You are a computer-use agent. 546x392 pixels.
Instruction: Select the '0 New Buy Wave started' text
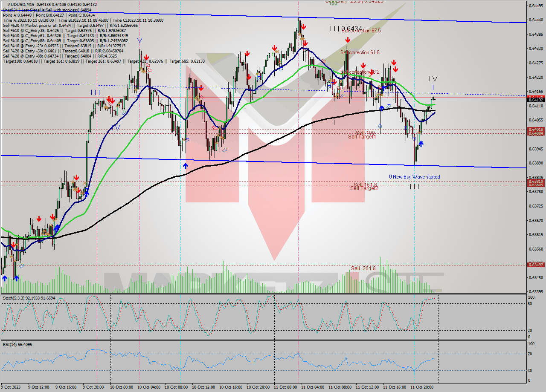point(414,176)
